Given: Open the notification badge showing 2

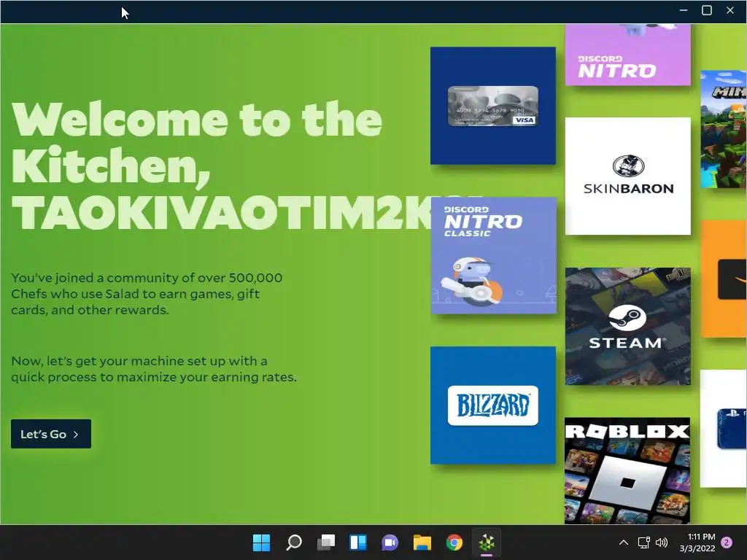Looking at the screenshot, I should tap(727, 542).
